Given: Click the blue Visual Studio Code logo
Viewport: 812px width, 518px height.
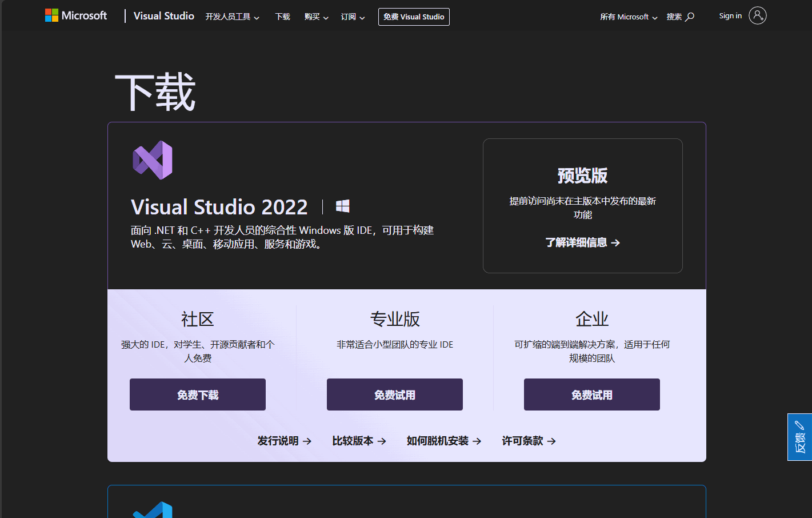Looking at the screenshot, I should click(153, 509).
